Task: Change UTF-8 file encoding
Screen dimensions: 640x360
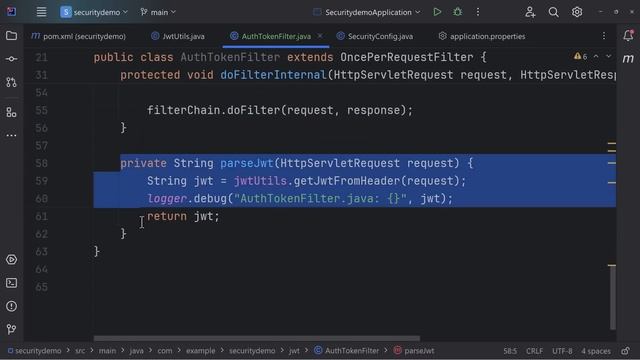Action: click(x=562, y=351)
